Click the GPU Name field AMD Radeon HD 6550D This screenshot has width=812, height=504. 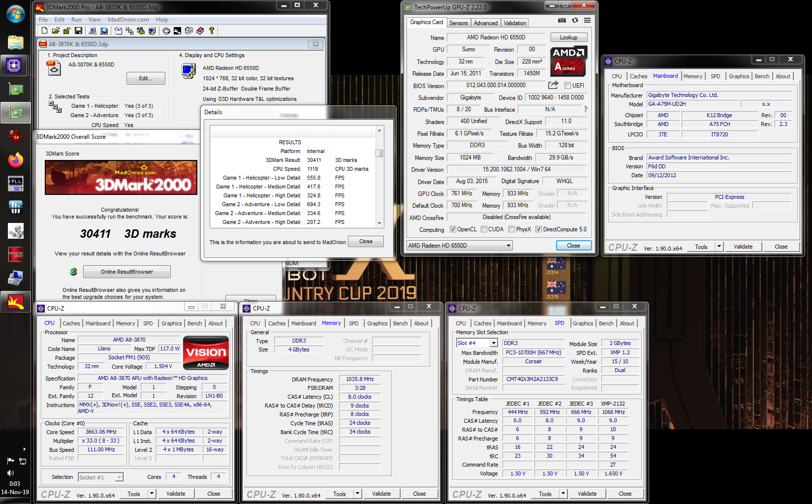496,37
